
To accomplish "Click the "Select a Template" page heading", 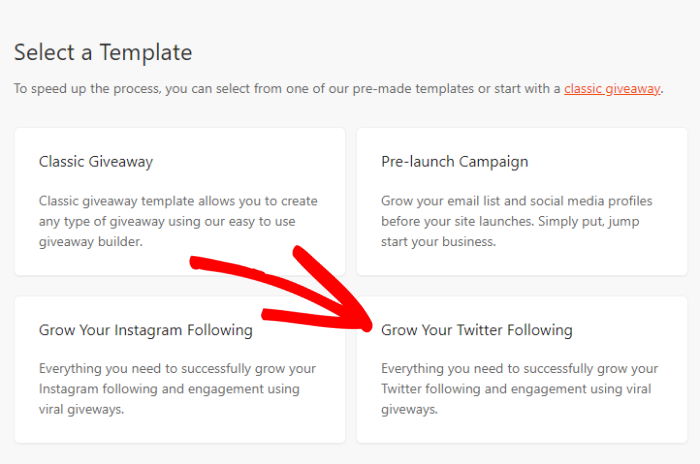I will (x=103, y=52).
